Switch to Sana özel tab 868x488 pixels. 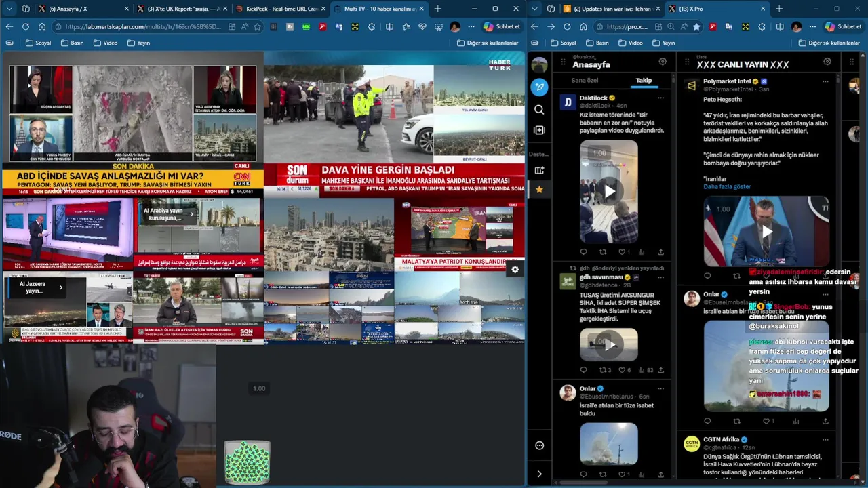(x=585, y=81)
